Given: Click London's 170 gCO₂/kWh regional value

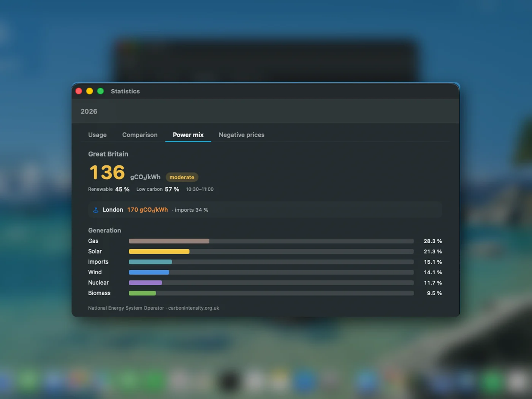Looking at the screenshot, I should pos(147,210).
